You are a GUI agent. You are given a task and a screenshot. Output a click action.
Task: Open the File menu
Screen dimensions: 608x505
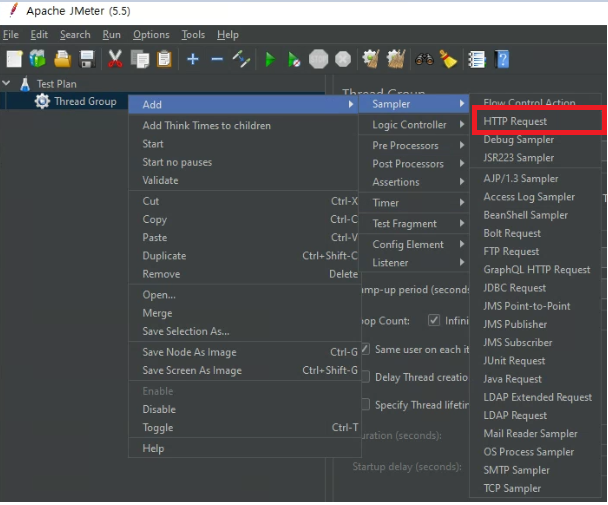[x=10, y=35]
